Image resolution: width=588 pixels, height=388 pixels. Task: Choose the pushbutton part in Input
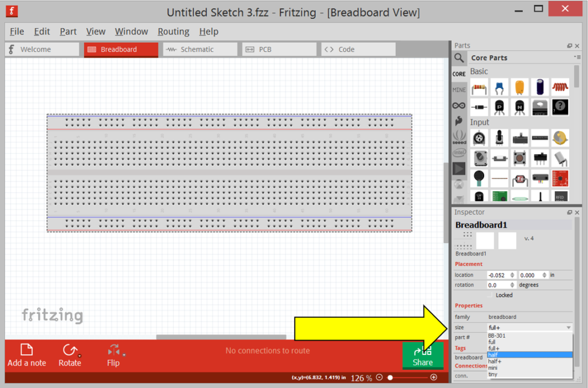[x=519, y=158]
